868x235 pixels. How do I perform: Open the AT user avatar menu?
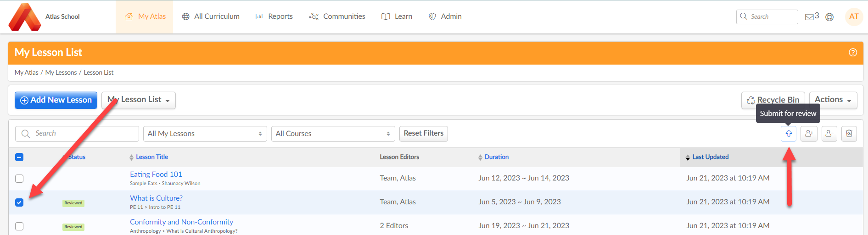pos(853,16)
